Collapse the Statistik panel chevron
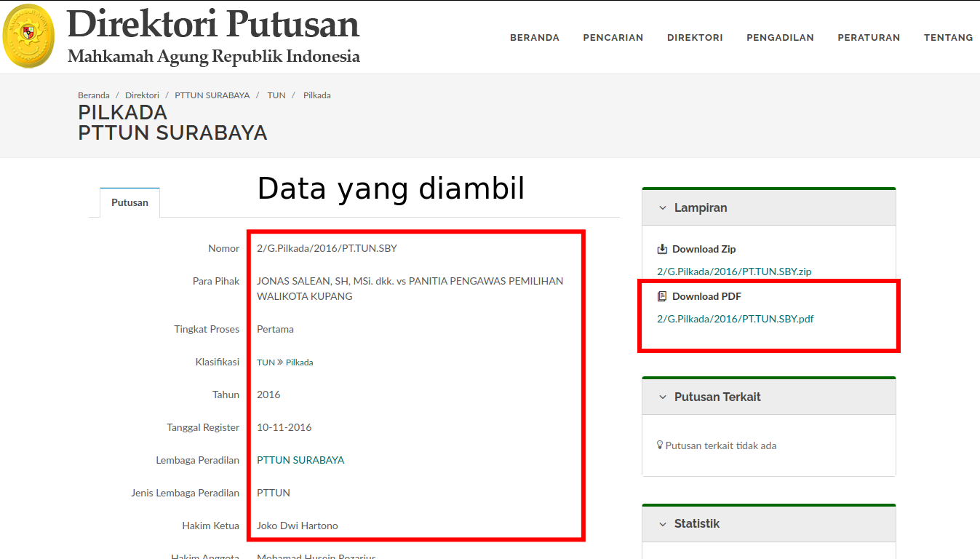The height and width of the screenshot is (559, 980). [x=663, y=523]
